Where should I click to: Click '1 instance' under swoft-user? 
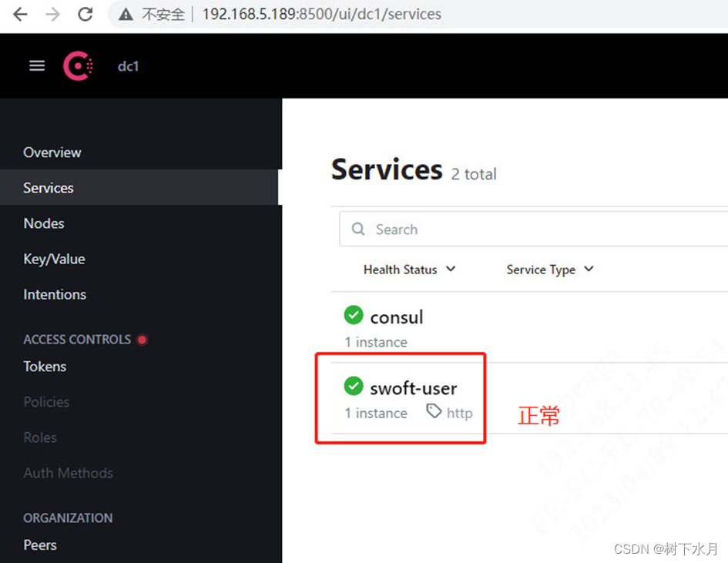[376, 414]
